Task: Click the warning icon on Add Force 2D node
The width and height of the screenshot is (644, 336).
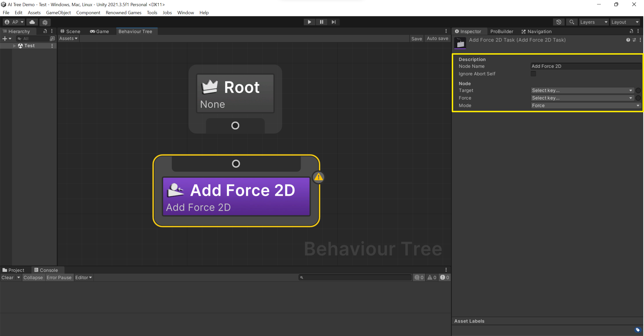Action: [319, 177]
